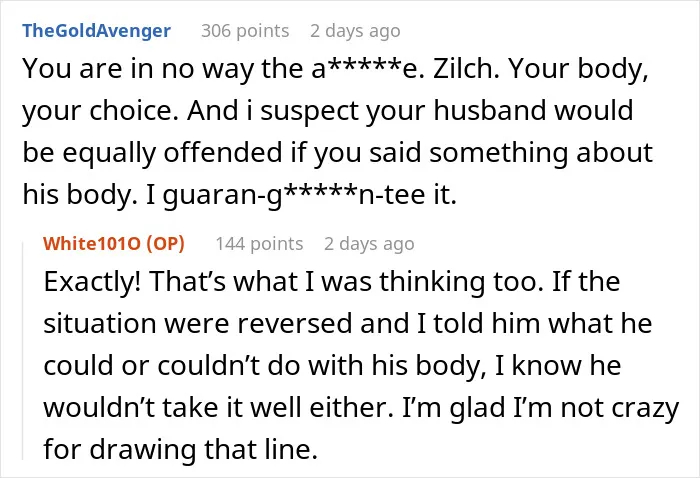Open the reply's "2 days ago" timestamp
The width and height of the screenshot is (700, 478).
point(369,244)
